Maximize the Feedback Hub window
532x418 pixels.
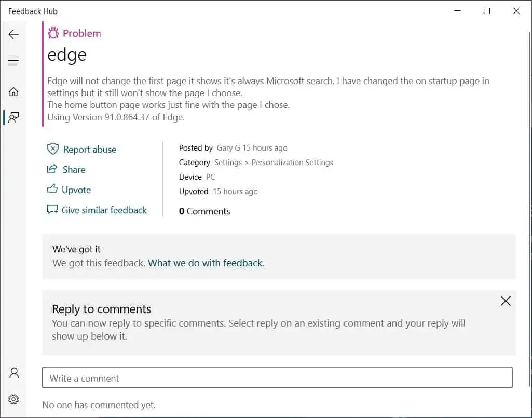click(x=487, y=11)
